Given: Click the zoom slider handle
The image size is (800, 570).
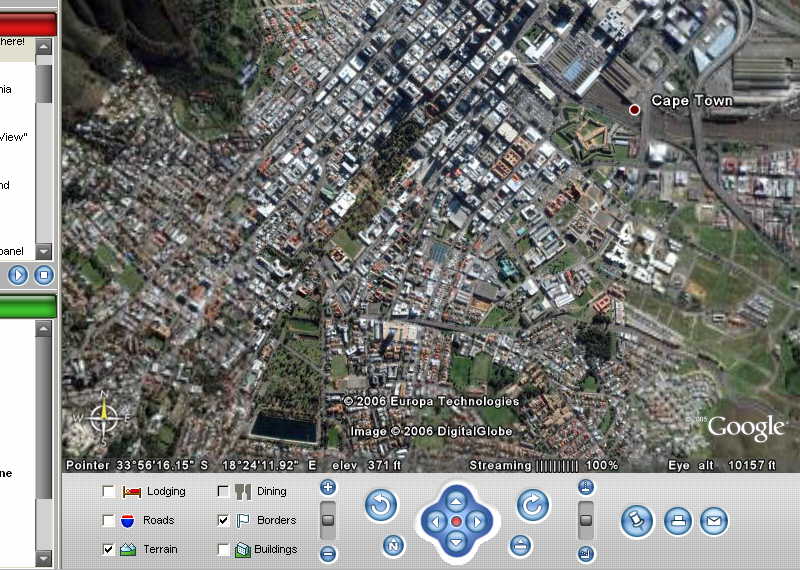Looking at the screenshot, I should pyautogui.click(x=328, y=520).
